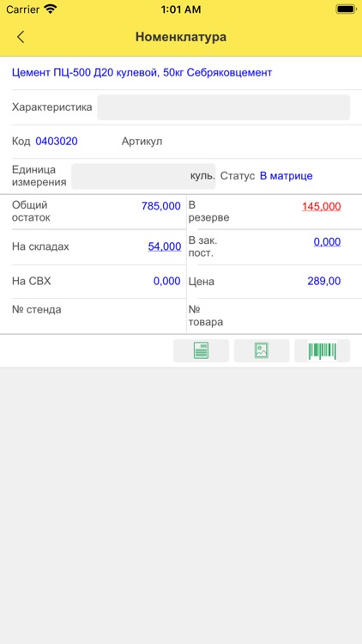This screenshot has height=644, width=362.
Task: Tap the product name Цемент ПЦ-500 Д20
Action: pos(142,73)
